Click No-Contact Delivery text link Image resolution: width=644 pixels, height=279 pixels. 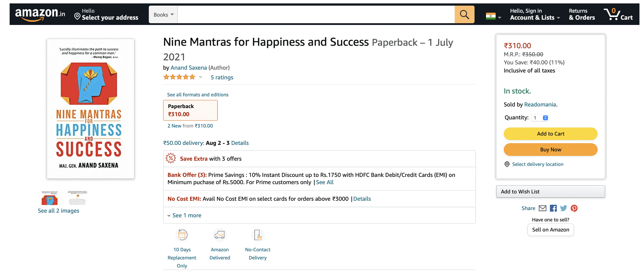258,253
